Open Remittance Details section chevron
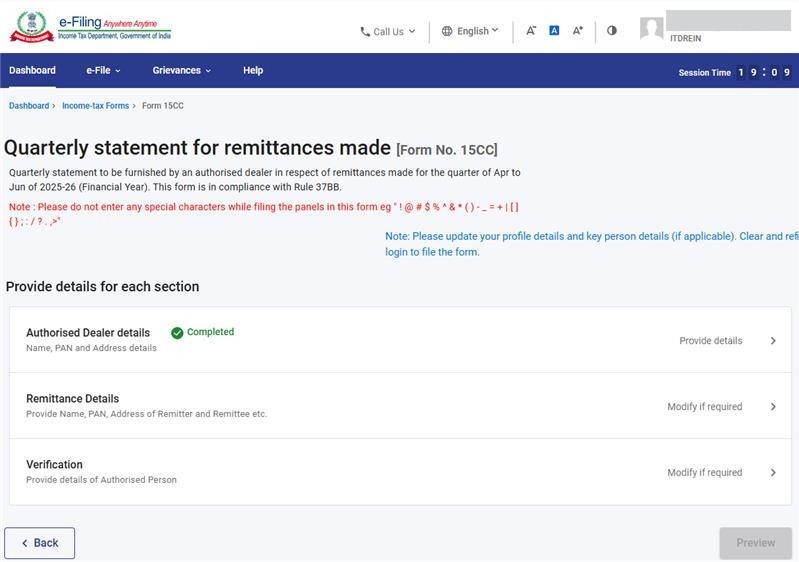The width and height of the screenshot is (799, 562). [773, 407]
